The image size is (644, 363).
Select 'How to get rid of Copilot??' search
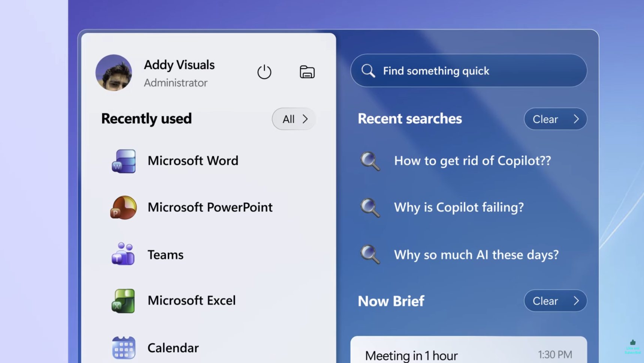[x=472, y=161]
